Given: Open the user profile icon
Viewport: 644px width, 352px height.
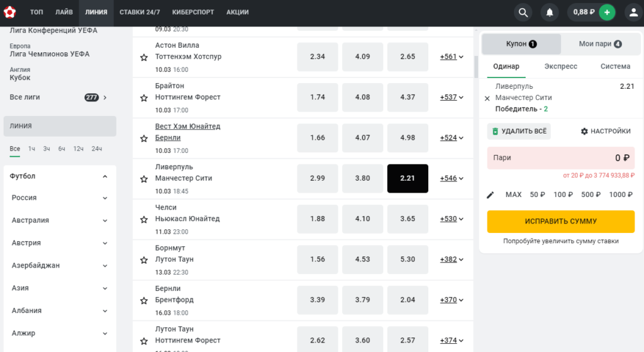Looking at the screenshot, I should click(x=633, y=13).
